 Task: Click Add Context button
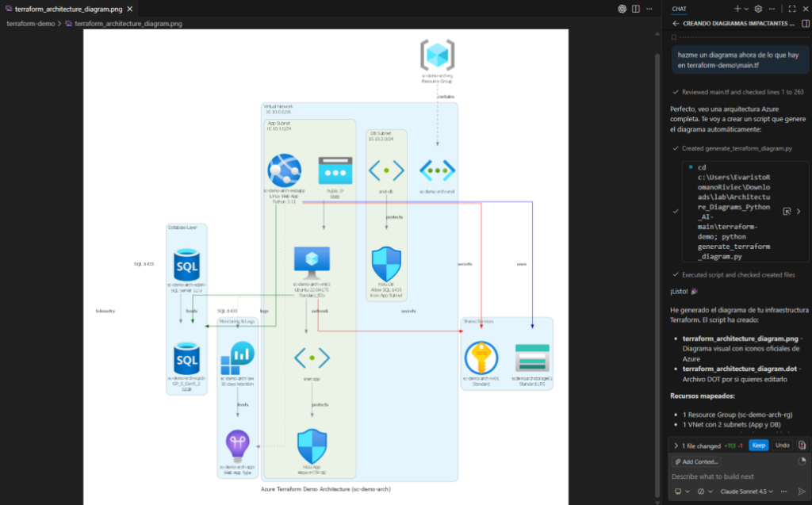(x=697, y=461)
